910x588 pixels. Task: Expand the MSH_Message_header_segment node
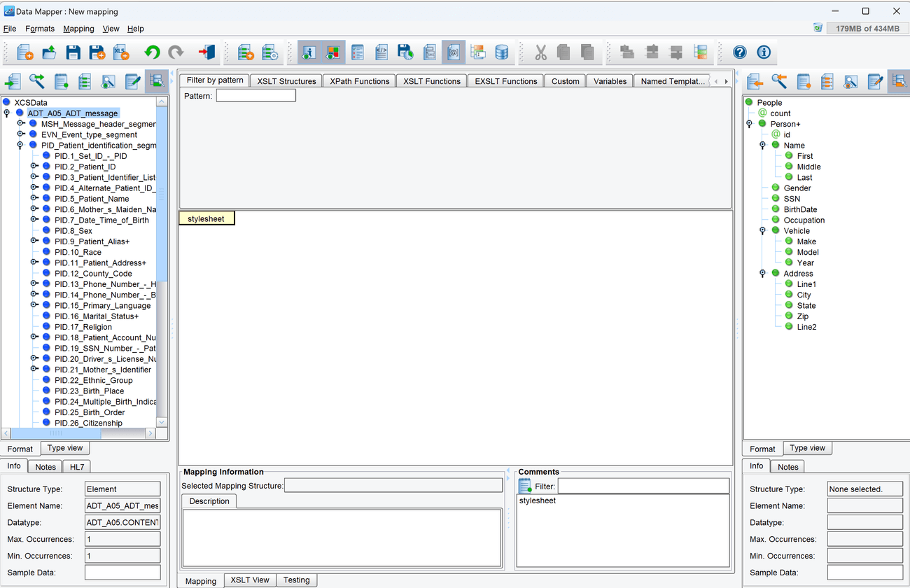(20, 124)
